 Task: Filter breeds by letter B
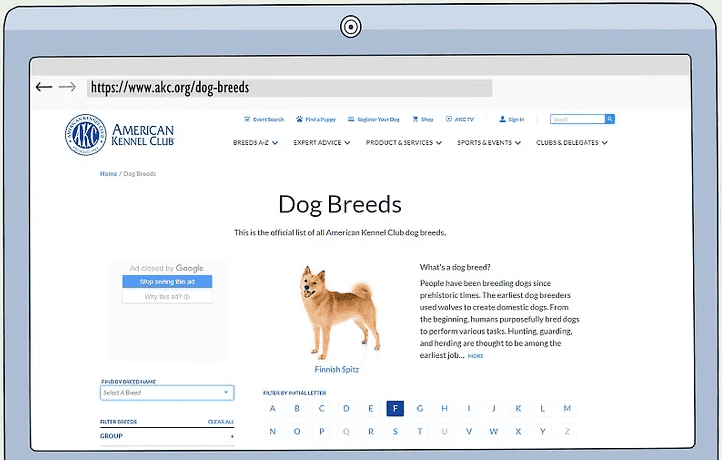point(297,408)
